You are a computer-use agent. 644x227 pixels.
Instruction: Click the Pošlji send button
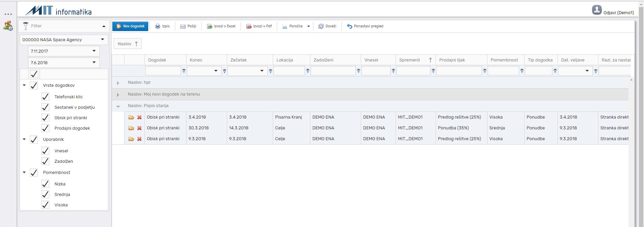click(x=188, y=26)
